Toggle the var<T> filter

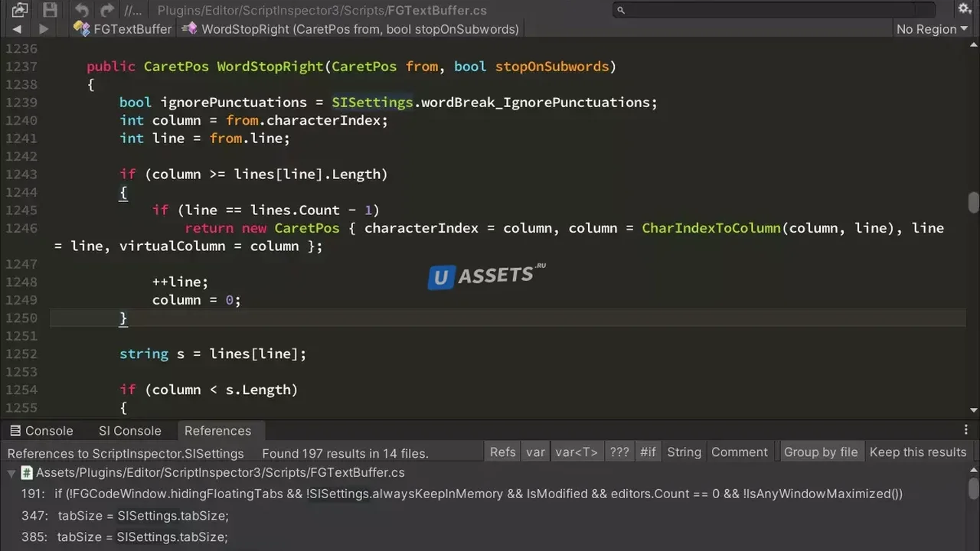[x=577, y=452]
